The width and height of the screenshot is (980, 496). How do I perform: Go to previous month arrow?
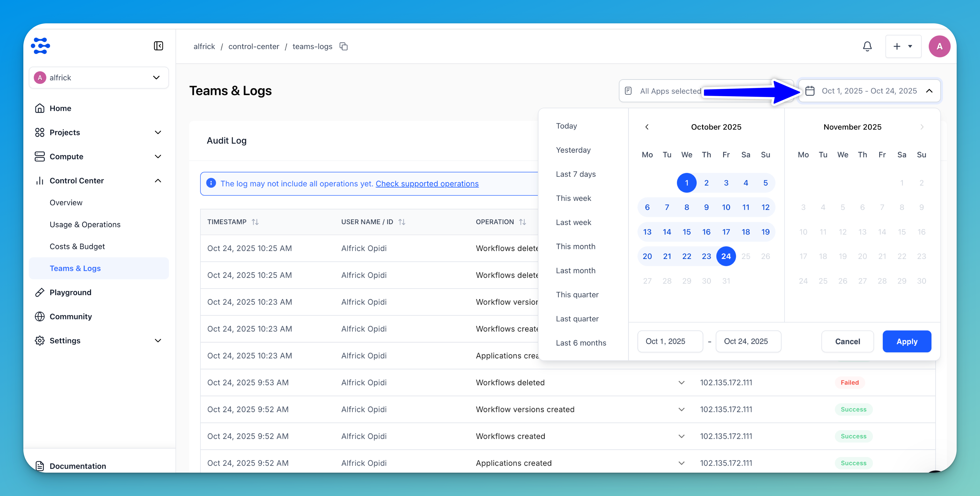647,127
